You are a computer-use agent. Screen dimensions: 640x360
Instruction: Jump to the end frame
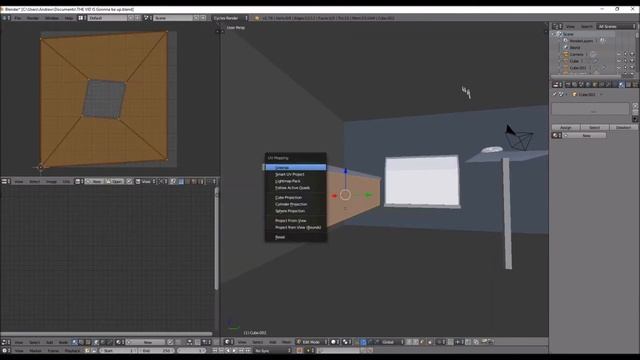tap(248, 351)
